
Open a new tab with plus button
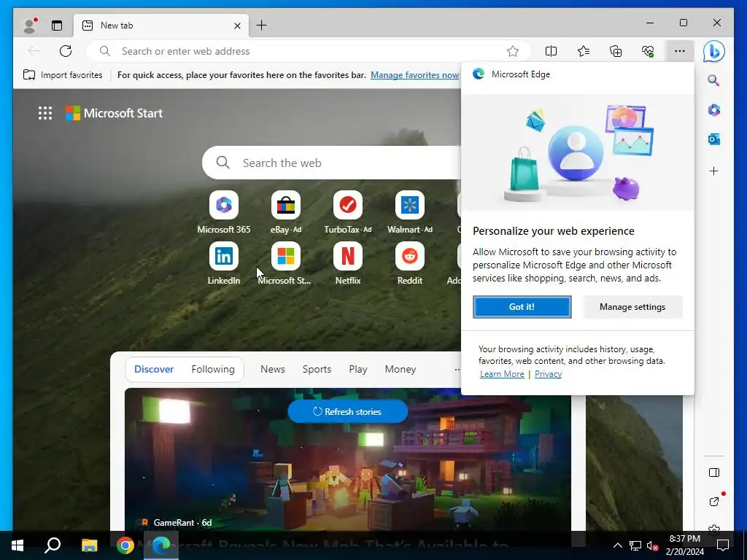262,26
